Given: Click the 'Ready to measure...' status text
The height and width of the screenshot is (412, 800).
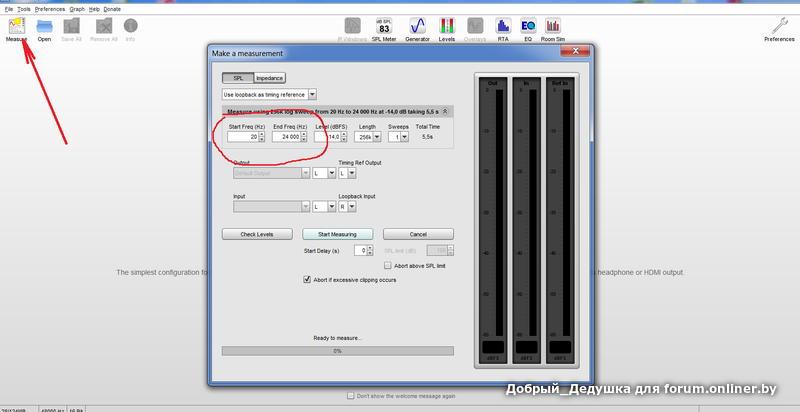Looking at the screenshot, I should coord(337,338).
